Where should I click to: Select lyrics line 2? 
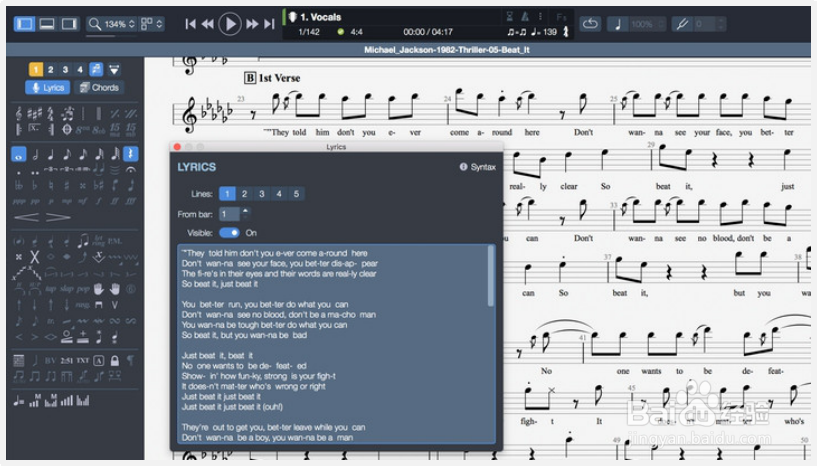[x=244, y=194]
